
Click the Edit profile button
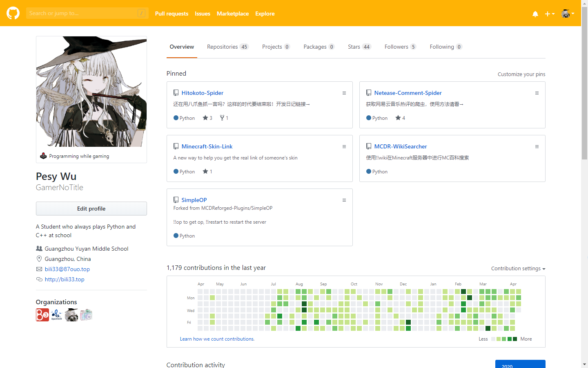coord(91,209)
